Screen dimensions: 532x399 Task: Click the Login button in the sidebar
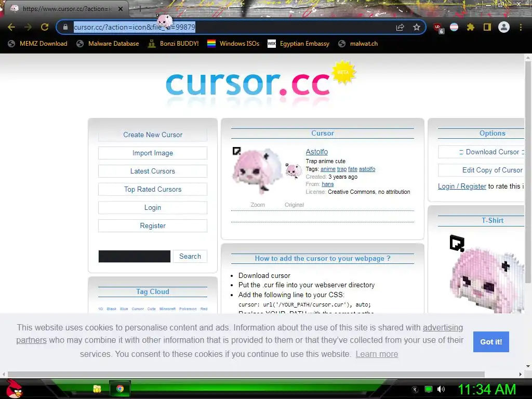click(x=153, y=208)
